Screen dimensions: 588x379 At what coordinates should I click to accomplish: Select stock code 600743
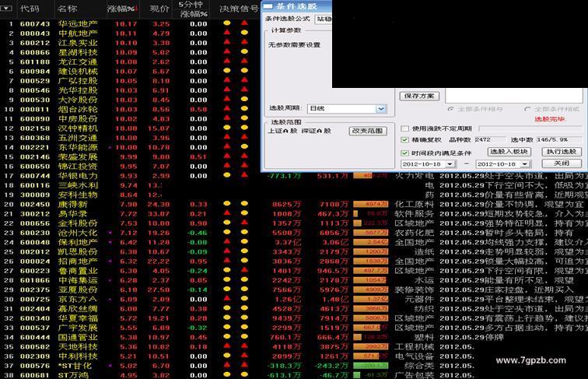click(x=35, y=23)
